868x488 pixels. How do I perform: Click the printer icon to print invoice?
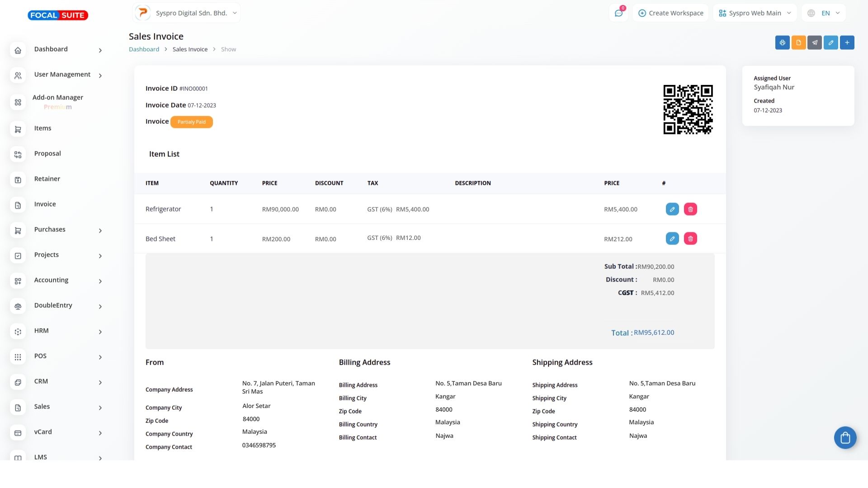(782, 42)
